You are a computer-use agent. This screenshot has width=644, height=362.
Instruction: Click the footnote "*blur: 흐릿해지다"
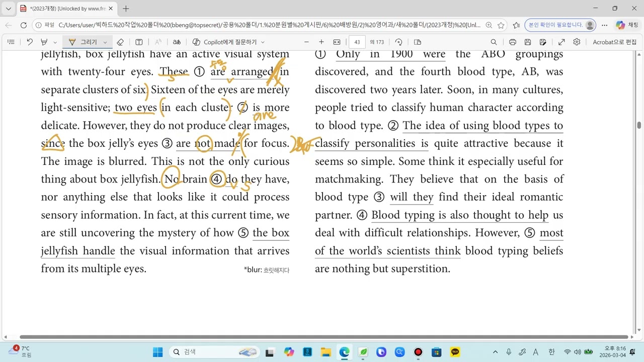tap(267, 270)
